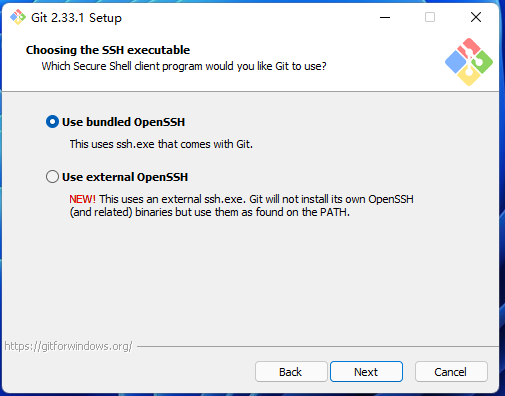The height and width of the screenshot is (396, 505).
Task: Click the "Choosing the SSH executable" heading
Action: pyautogui.click(x=108, y=50)
